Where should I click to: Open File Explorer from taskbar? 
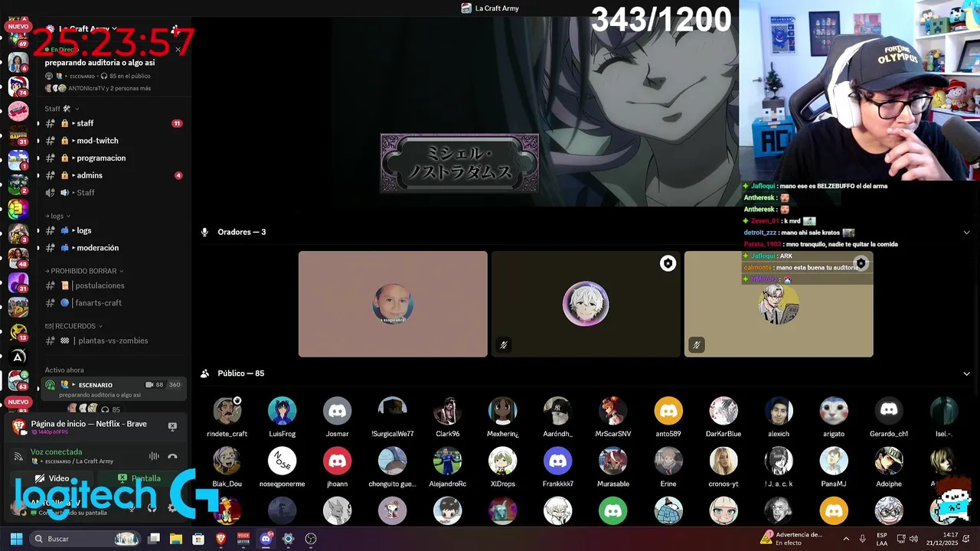tap(175, 539)
